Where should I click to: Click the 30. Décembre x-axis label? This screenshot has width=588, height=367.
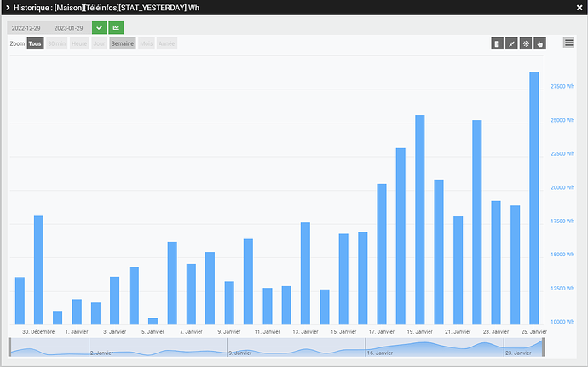(38, 332)
